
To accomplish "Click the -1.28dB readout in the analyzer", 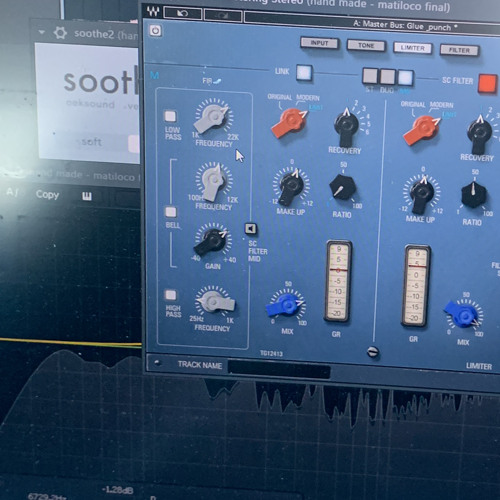I will tap(117, 490).
